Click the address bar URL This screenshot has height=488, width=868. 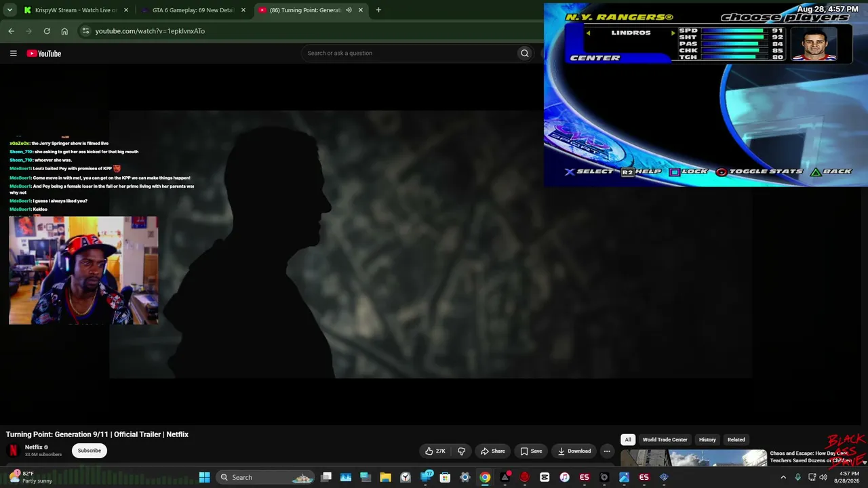tap(150, 31)
